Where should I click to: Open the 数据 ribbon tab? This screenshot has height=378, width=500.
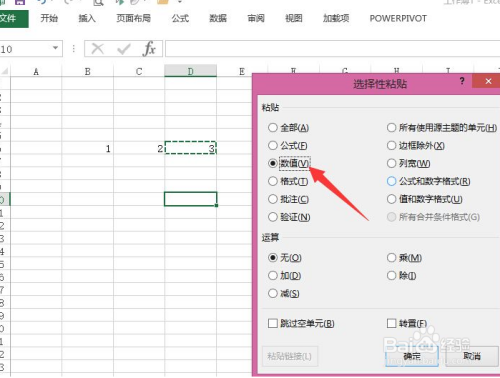218,18
